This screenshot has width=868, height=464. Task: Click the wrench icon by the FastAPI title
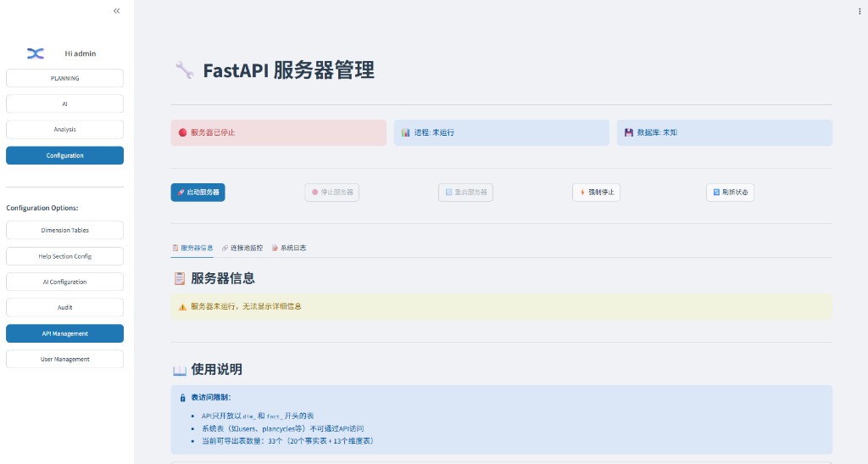184,70
